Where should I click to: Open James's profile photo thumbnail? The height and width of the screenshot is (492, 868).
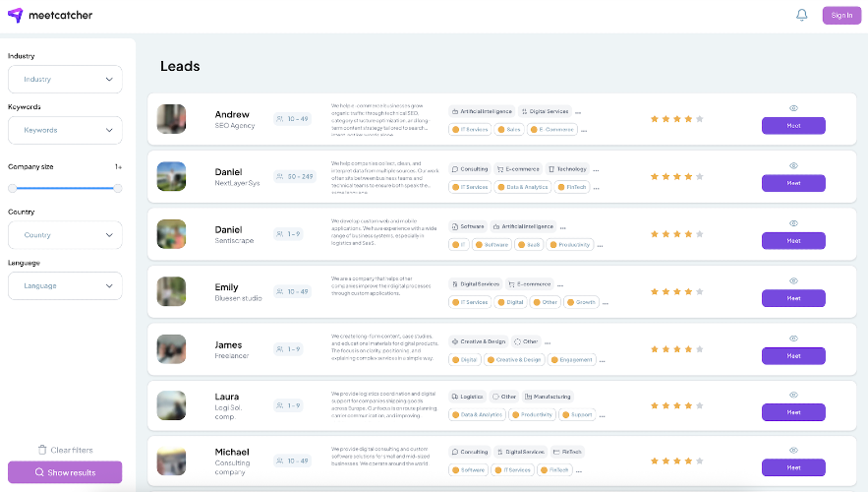coord(171,349)
